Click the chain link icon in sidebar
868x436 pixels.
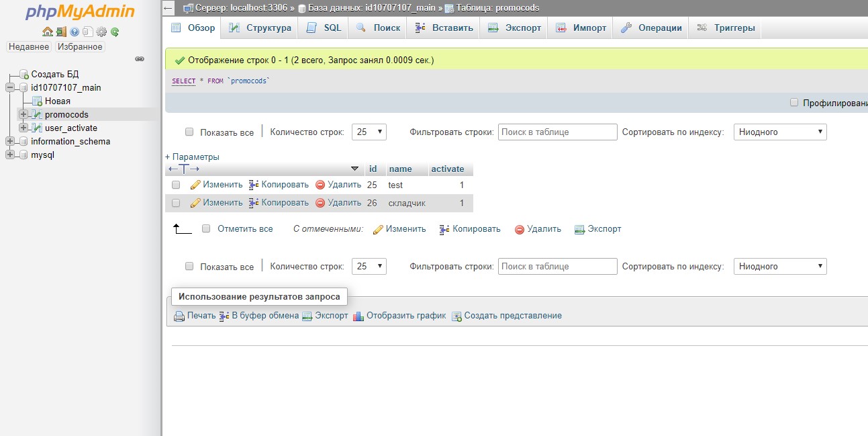pyautogui.click(x=140, y=59)
